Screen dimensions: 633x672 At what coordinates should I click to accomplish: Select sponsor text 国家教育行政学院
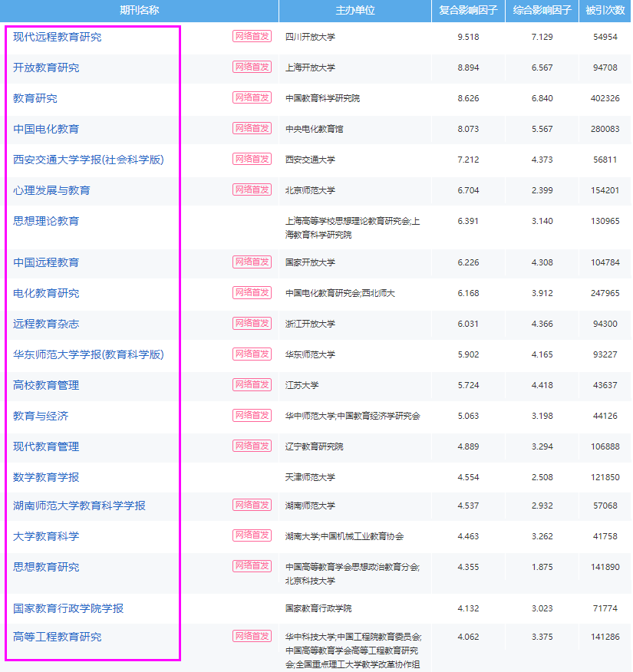(318, 608)
